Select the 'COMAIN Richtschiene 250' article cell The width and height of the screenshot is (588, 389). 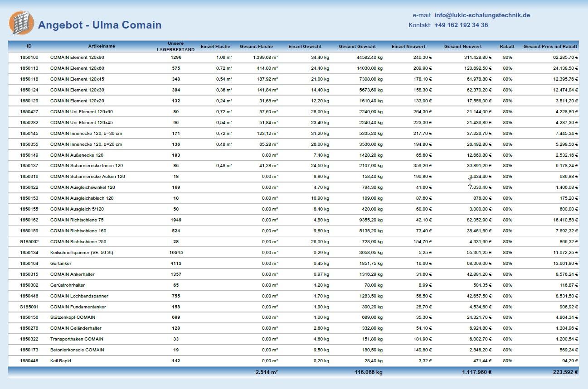click(78, 241)
